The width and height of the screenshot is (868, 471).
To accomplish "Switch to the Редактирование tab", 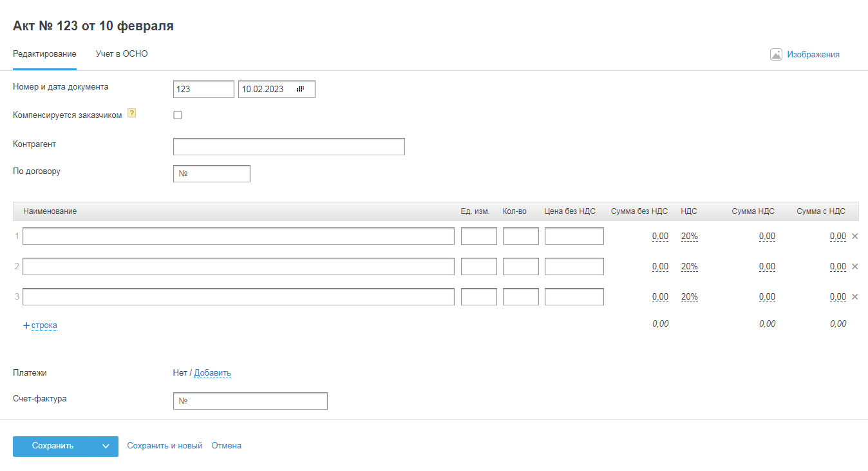I will tap(44, 54).
